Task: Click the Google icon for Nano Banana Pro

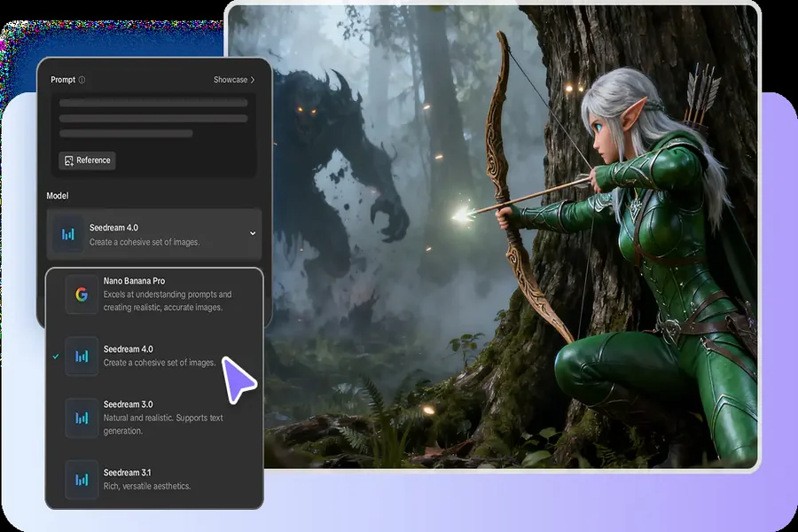Action: pyautogui.click(x=82, y=294)
